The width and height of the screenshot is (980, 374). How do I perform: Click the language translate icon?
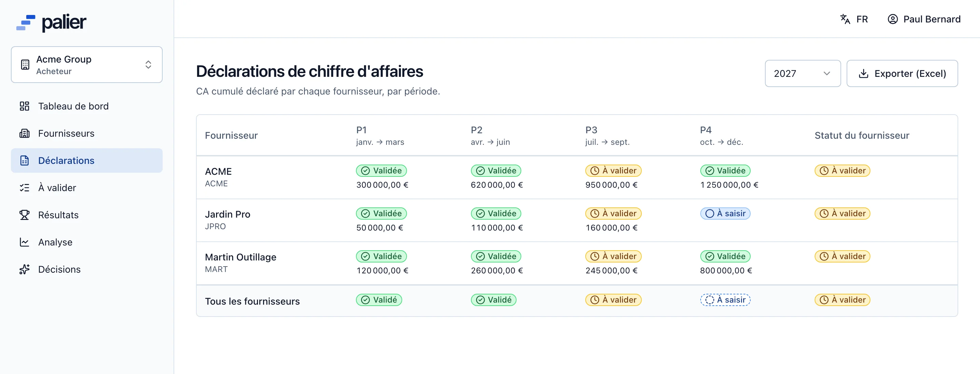coord(845,19)
